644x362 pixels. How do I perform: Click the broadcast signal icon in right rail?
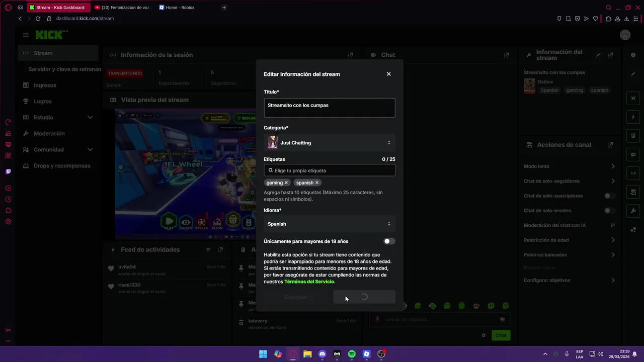[633, 173]
